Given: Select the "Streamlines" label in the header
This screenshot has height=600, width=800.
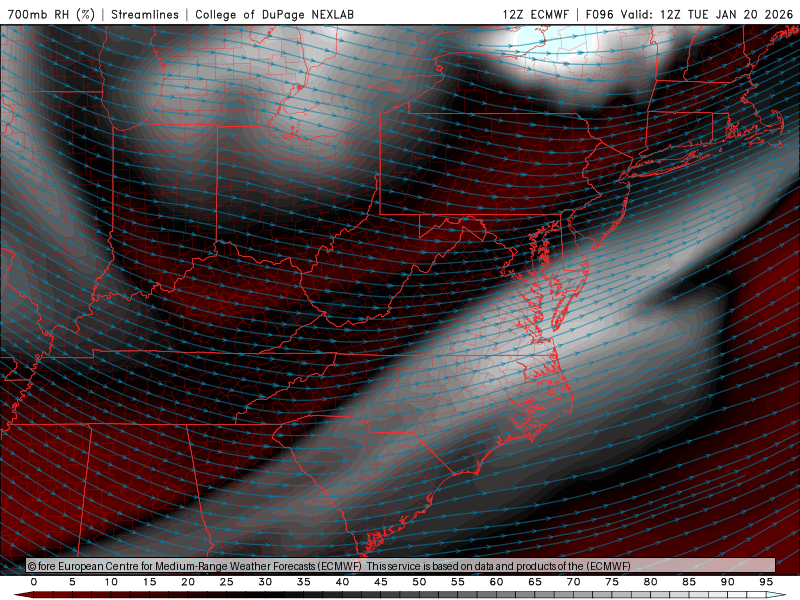Looking at the screenshot, I should 145,14.
